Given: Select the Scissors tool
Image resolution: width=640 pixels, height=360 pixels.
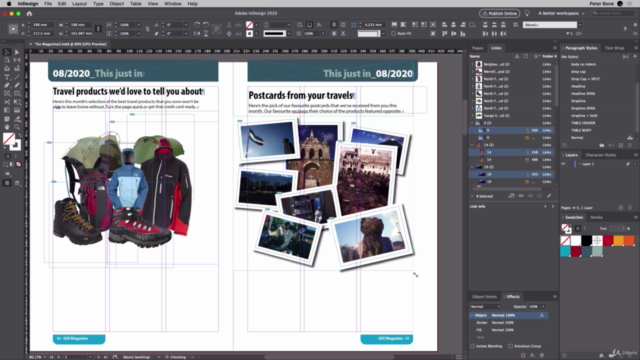Looking at the screenshot, I should (7, 102).
